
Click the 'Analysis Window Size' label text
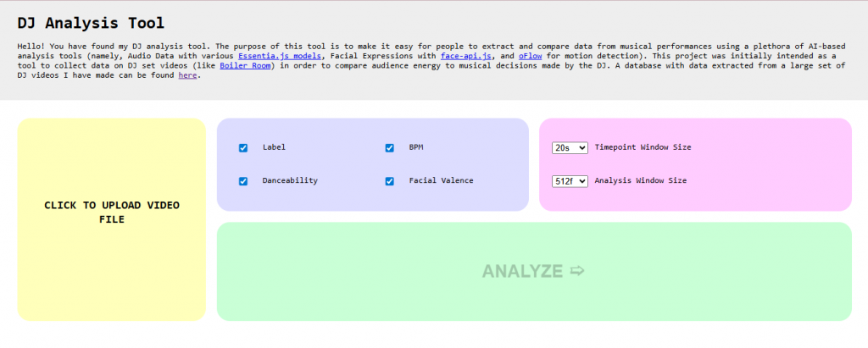640,180
